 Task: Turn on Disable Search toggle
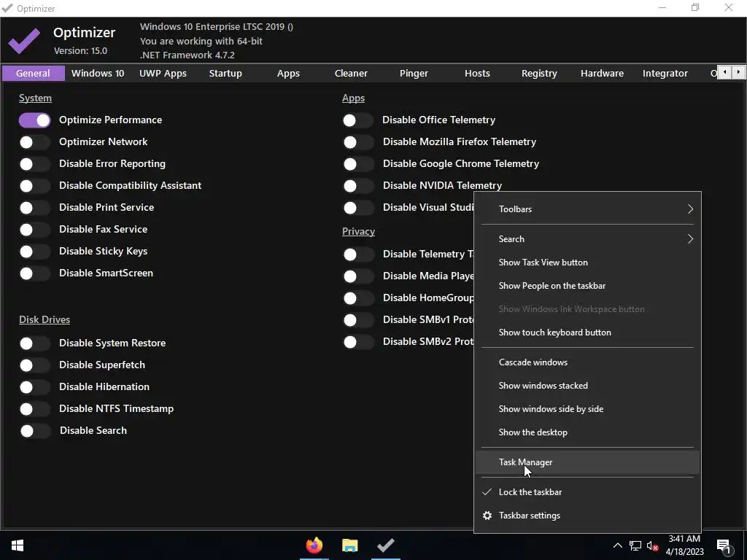tap(35, 431)
